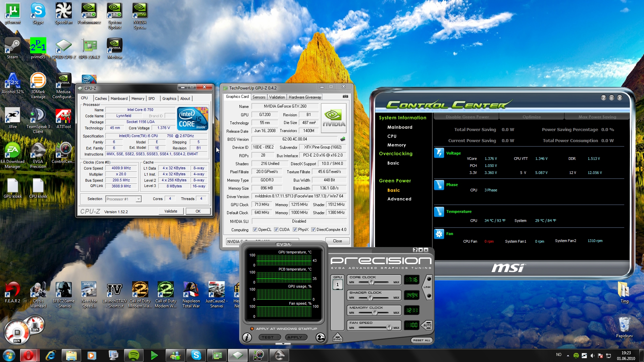Select Alcohol 52% desktop icon
This screenshot has width=644, height=362.
click(13, 83)
